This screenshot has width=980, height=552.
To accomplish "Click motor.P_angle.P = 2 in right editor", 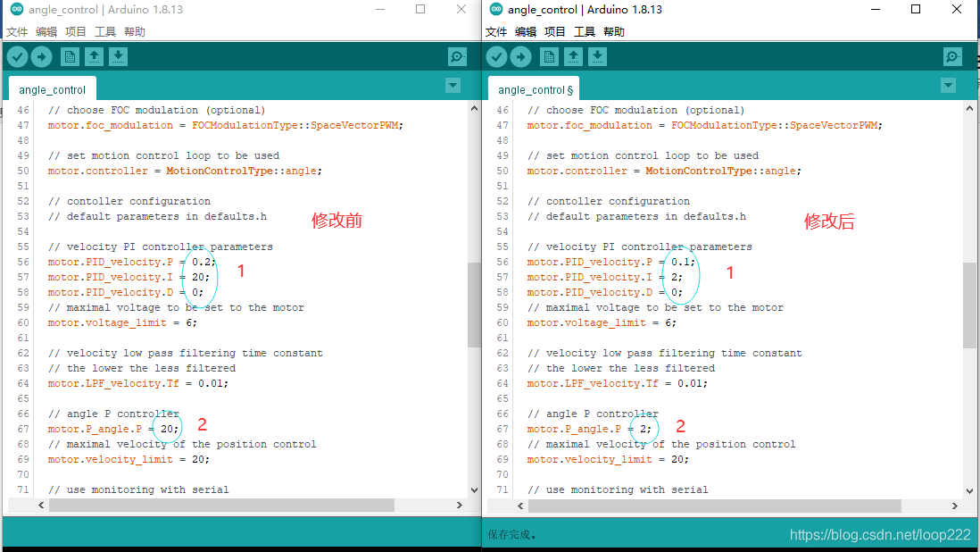I will click(x=589, y=429).
